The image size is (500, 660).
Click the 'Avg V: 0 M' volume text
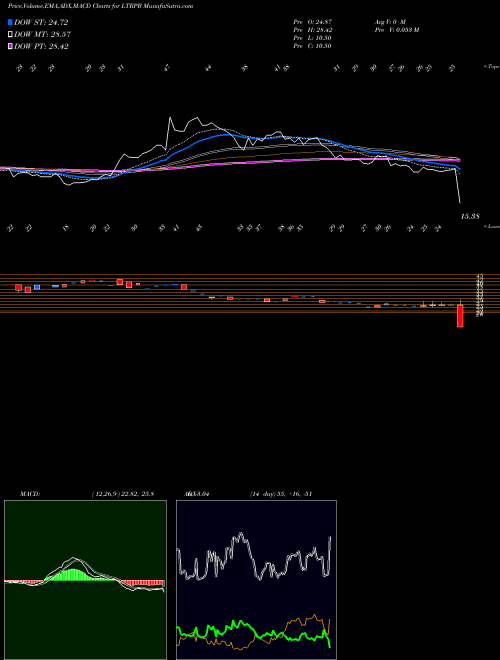pos(391,21)
